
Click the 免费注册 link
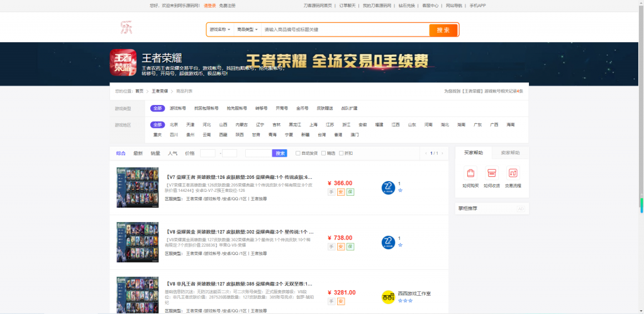point(228,6)
